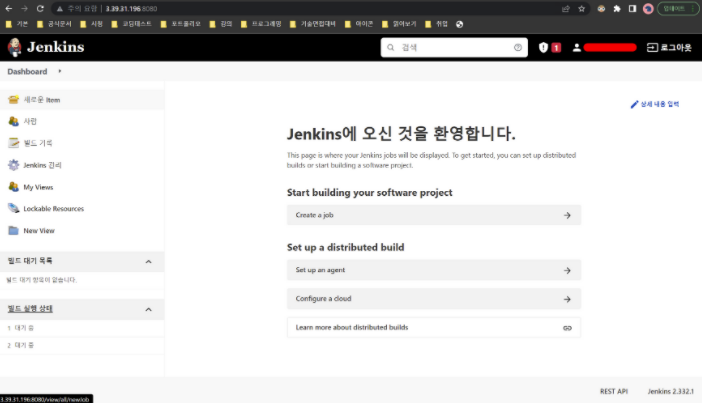Viewport: 702px width, 403px height.
Task: Toggle the browser side panel icon
Action: (x=632, y=9)
